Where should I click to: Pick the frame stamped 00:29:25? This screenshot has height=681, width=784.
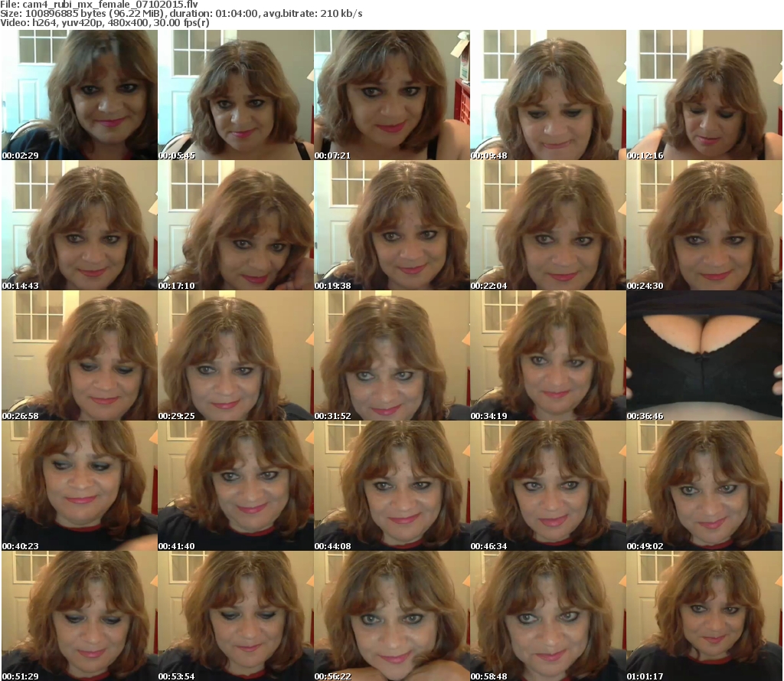(x=236, y=355)
